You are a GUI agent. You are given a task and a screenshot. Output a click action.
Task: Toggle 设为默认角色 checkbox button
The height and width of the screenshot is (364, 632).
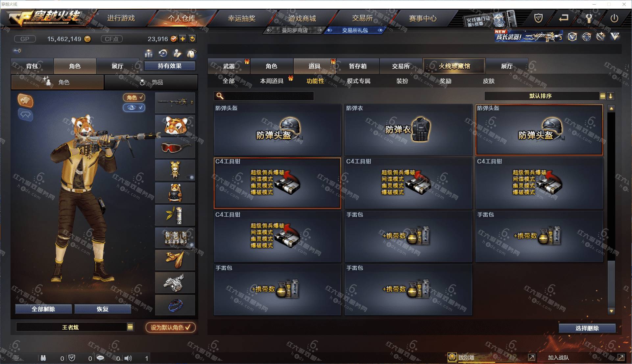[x=171, y=328]
